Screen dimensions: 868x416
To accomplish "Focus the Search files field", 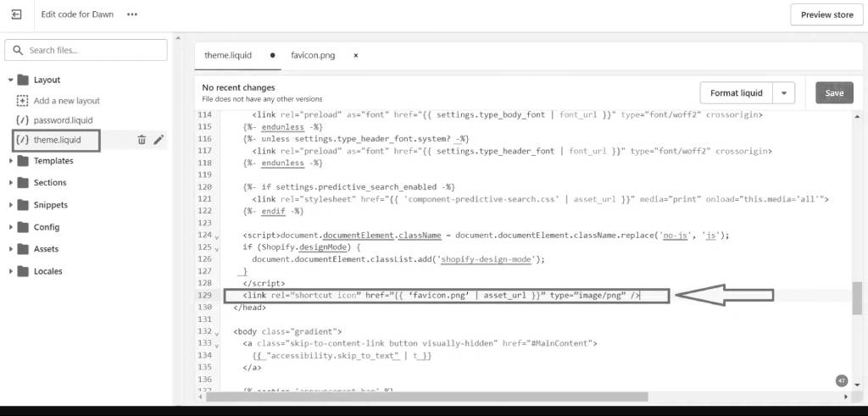I will (x=86, y=50).
